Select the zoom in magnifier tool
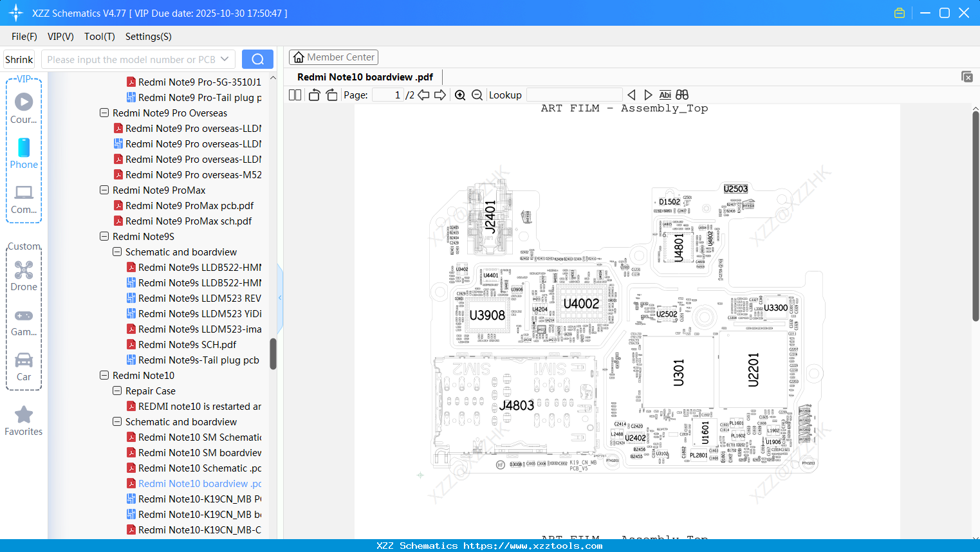Viewport: 980px width, 552px height. (x=459, y=95)
